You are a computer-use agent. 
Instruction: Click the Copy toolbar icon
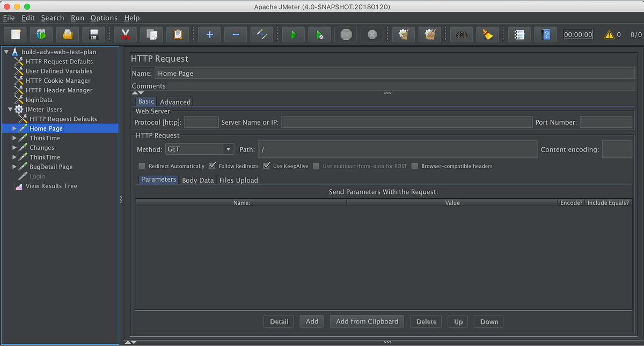(152, 35)
